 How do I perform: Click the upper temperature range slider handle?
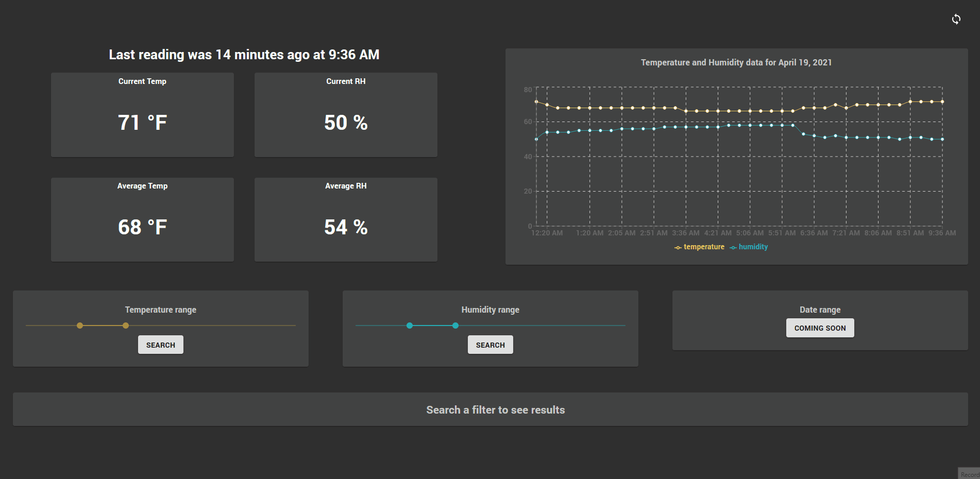click(126, 326)
